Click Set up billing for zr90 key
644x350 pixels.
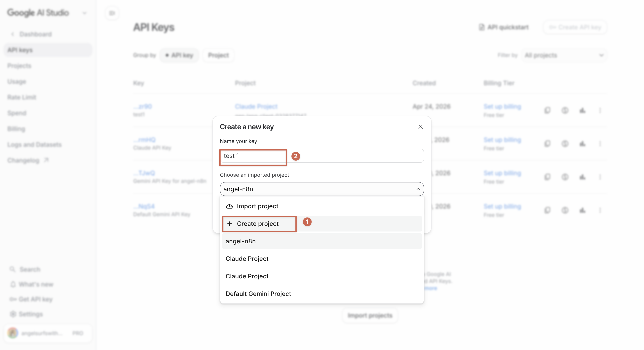tap(502, 106)
